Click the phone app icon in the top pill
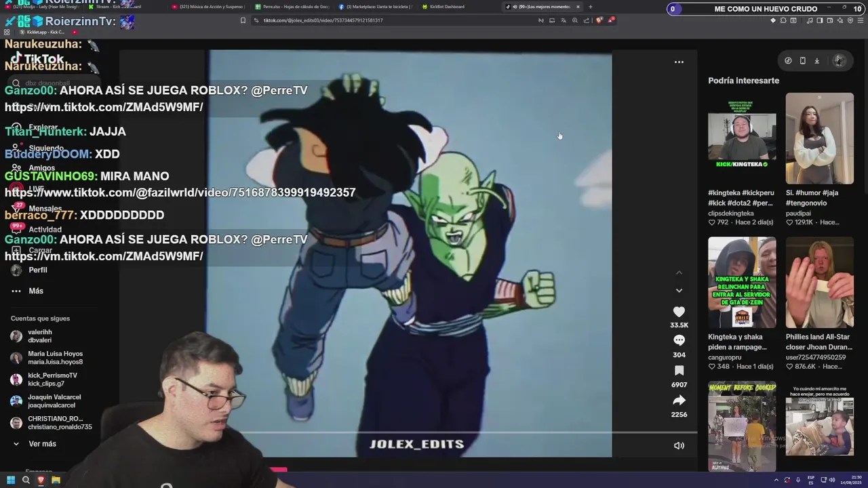 pyautogui.click(x=802, y=60)
